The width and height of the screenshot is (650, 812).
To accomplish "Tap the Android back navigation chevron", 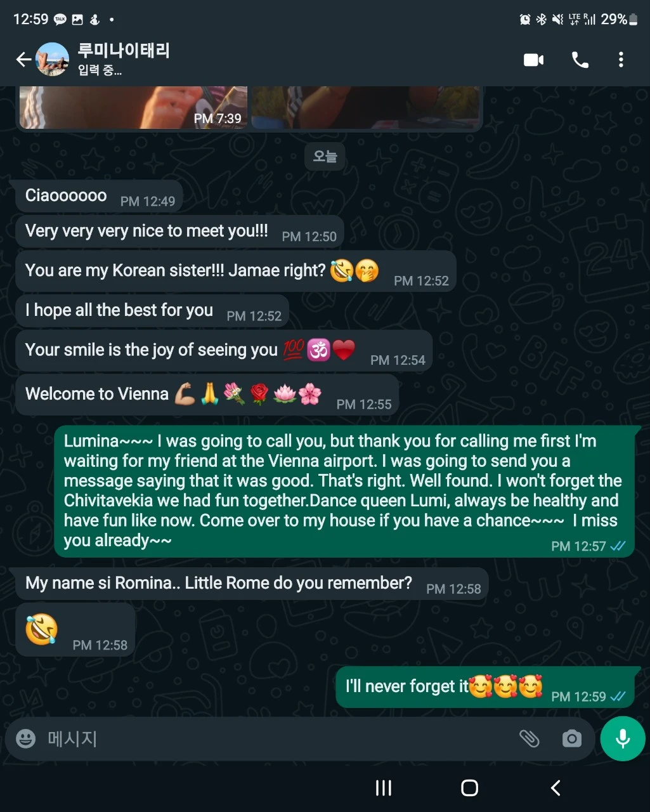I will pyautogui.click(x=556, y=788).
